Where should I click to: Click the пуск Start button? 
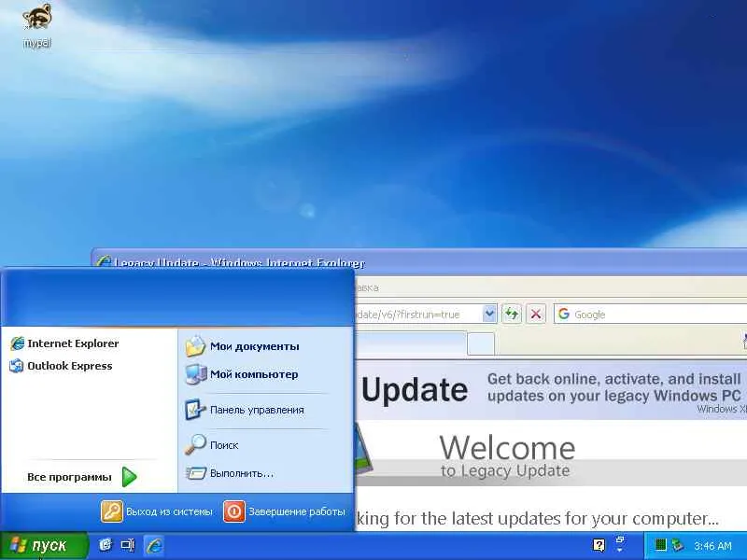44,546
